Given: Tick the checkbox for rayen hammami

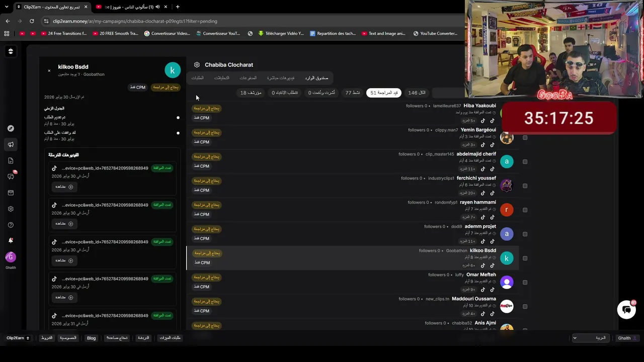Looking at the screenshot, I should (525, 210).
